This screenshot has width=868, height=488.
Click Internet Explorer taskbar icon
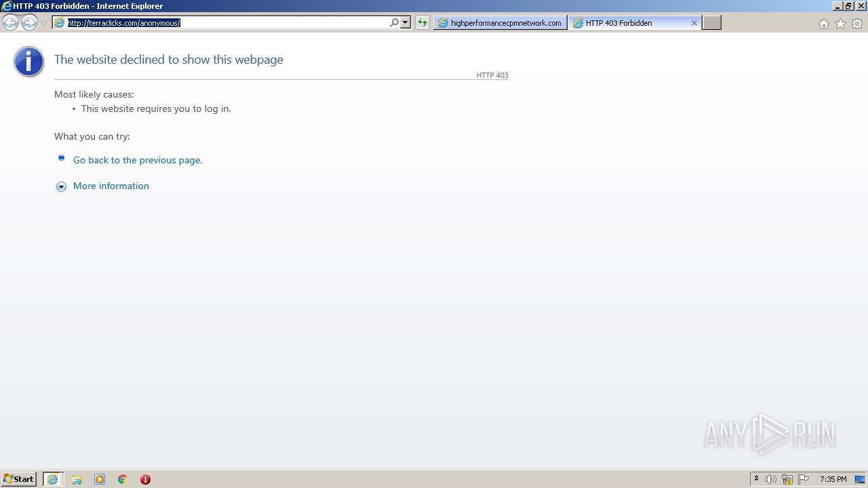click(x=53, y=479)
